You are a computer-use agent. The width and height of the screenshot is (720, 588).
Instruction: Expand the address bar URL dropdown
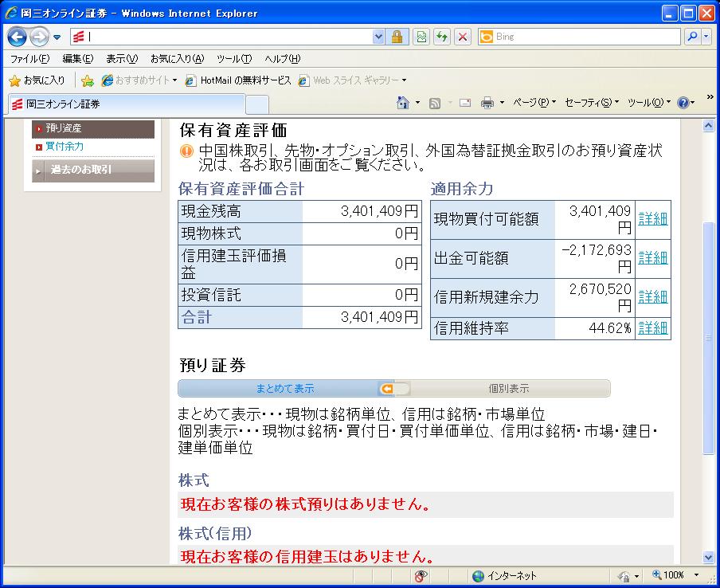[x=378, y=37]
